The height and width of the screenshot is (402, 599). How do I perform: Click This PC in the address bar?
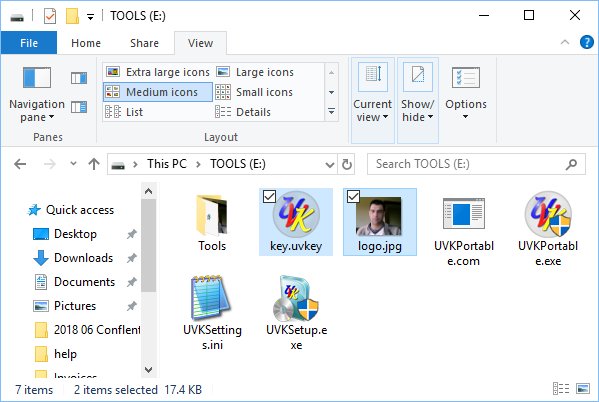coord(167,164)
